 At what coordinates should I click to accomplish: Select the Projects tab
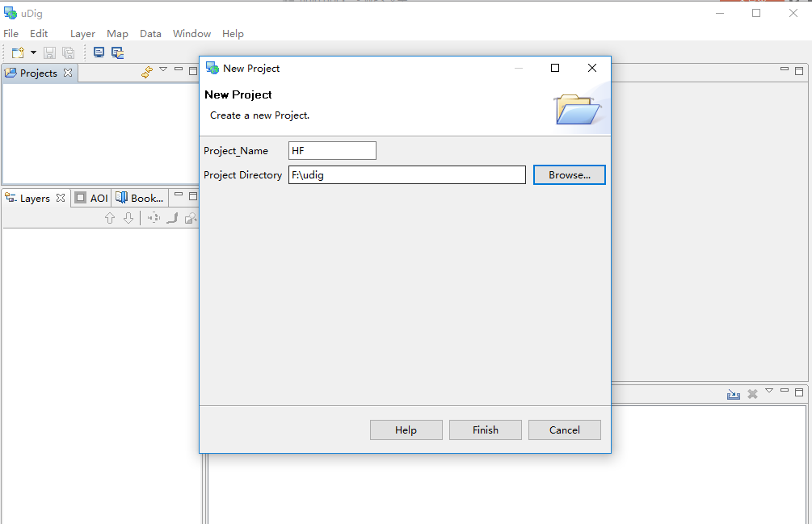39,73
